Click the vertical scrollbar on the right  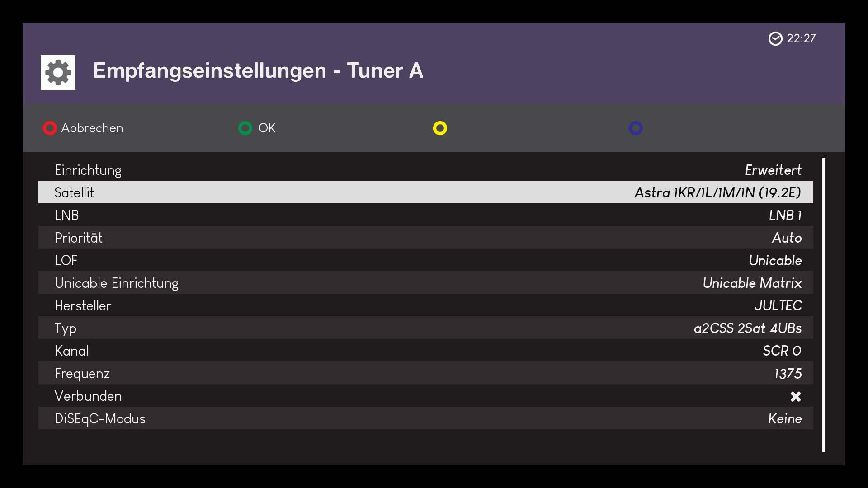tap(824, 305)
